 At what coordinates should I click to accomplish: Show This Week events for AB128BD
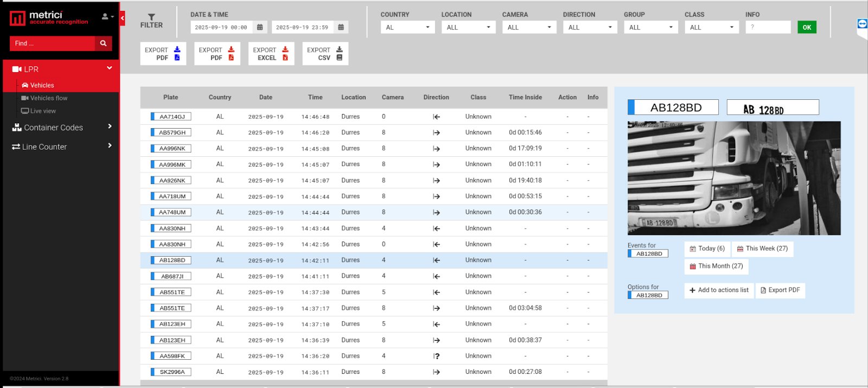coord(762,249)
